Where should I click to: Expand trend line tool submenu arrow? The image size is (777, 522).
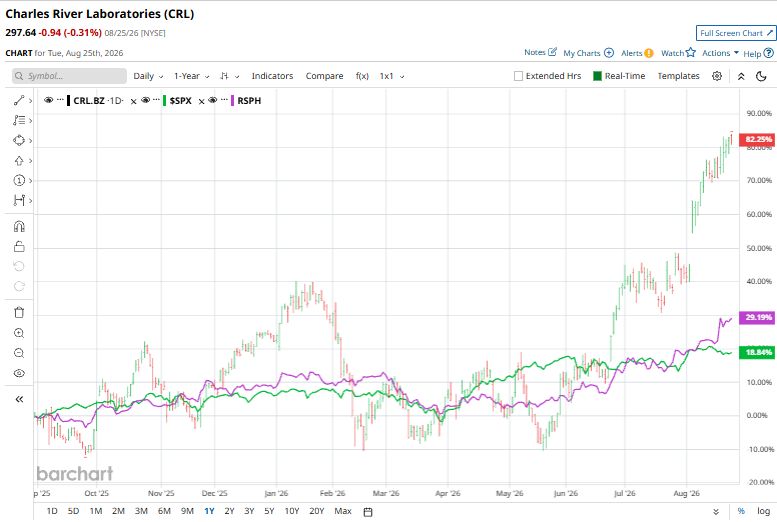pyautogui.click(x=30, y=101)
